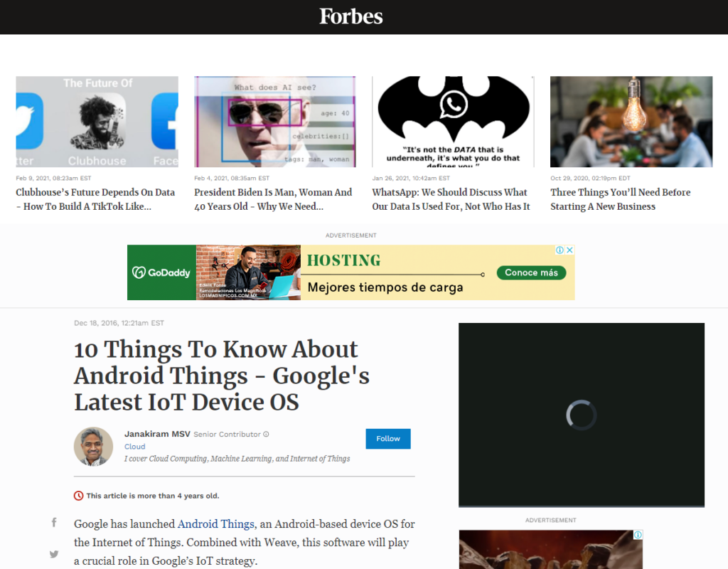Click the loading video player panel
The image size is (728, 569).
point(581,415)
